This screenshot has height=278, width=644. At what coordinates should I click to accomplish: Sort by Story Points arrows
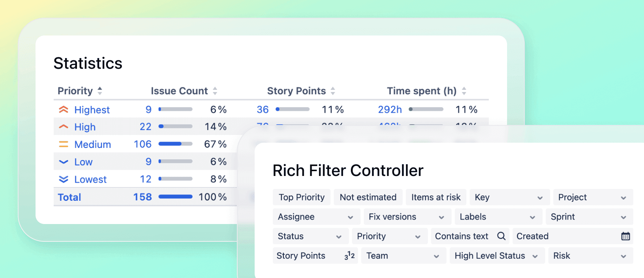(x=333, y=91)
